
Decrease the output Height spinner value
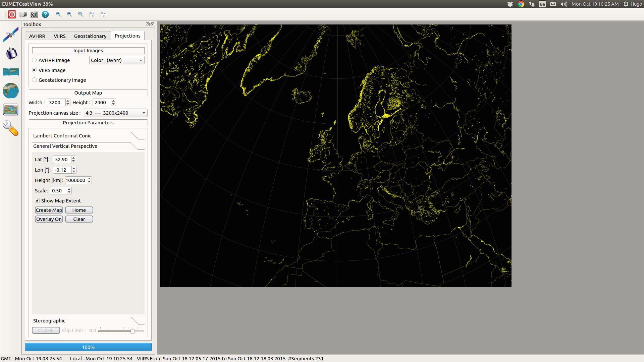113,105
